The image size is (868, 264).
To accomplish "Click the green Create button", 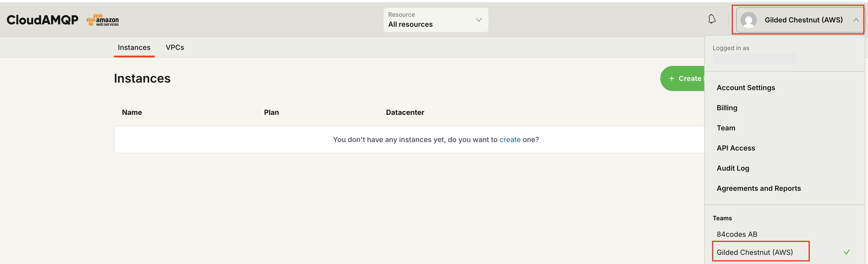I will 682,78.
